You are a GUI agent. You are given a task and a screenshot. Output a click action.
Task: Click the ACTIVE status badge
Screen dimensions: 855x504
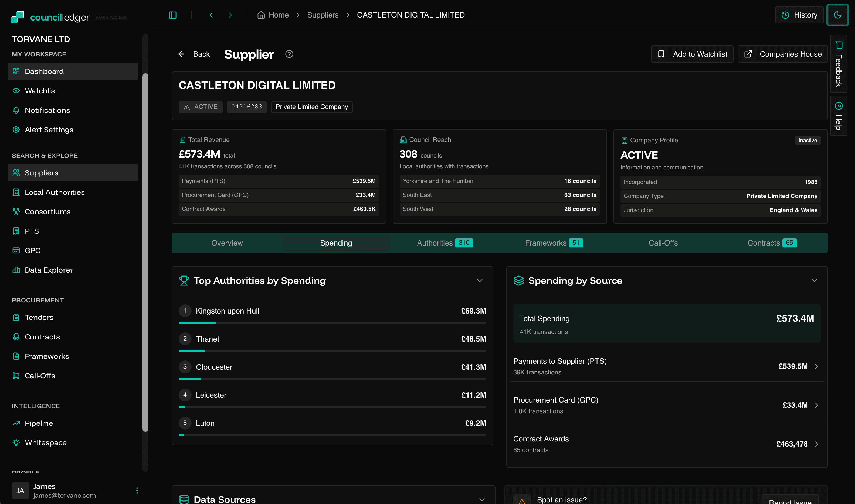click(x=201, y=107)
